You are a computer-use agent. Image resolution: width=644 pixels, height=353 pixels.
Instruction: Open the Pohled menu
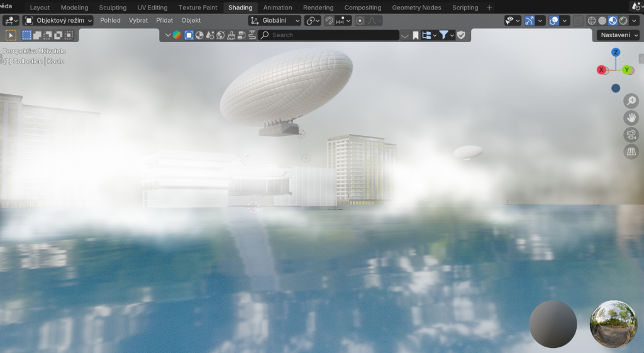coord(110,21)
